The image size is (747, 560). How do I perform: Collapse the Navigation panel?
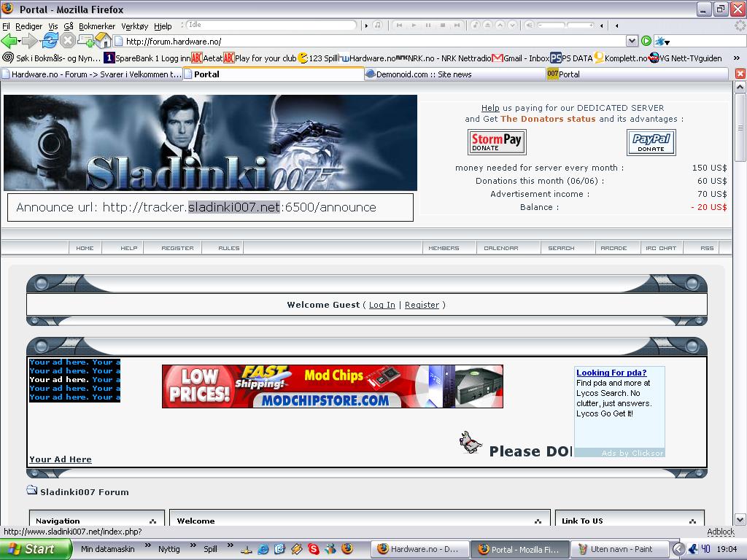pos(152,521)
